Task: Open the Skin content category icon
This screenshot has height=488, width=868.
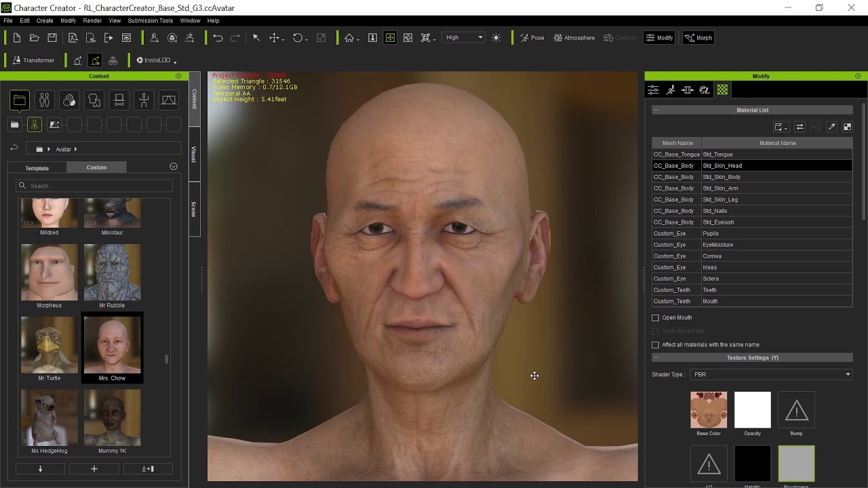Action: point(69,100)
